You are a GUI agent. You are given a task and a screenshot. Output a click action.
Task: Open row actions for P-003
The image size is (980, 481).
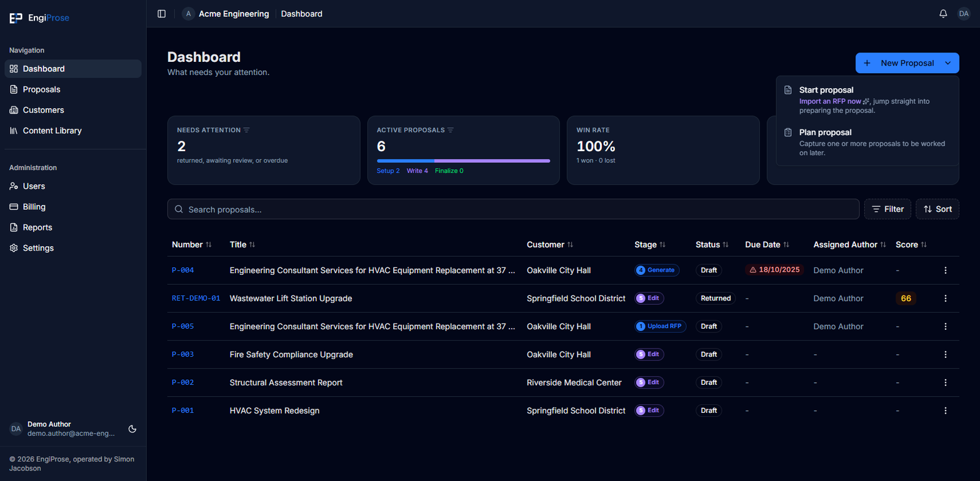click(x=945, y=355)
